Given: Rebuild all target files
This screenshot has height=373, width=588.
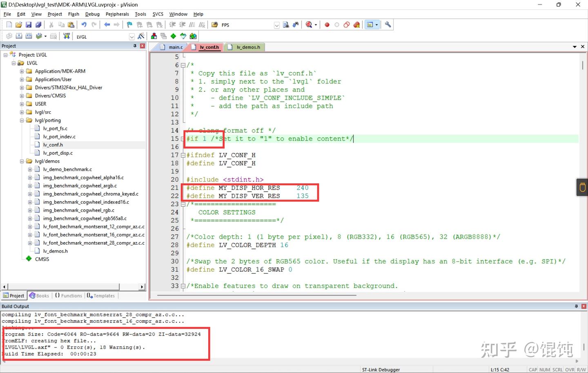Looking at the screenshot, I should (x=29, y=36).
